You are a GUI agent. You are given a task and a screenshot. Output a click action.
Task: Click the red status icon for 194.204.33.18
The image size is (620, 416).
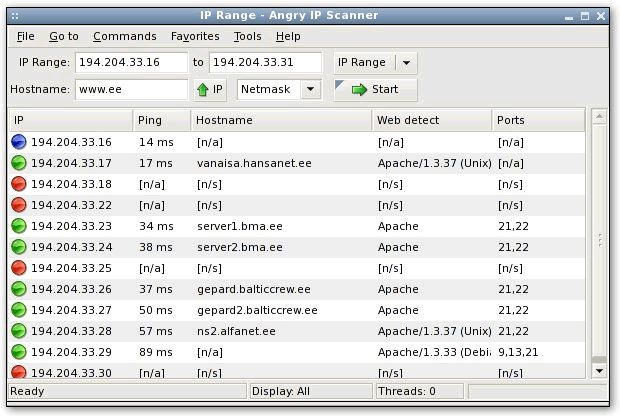point(19,184)
